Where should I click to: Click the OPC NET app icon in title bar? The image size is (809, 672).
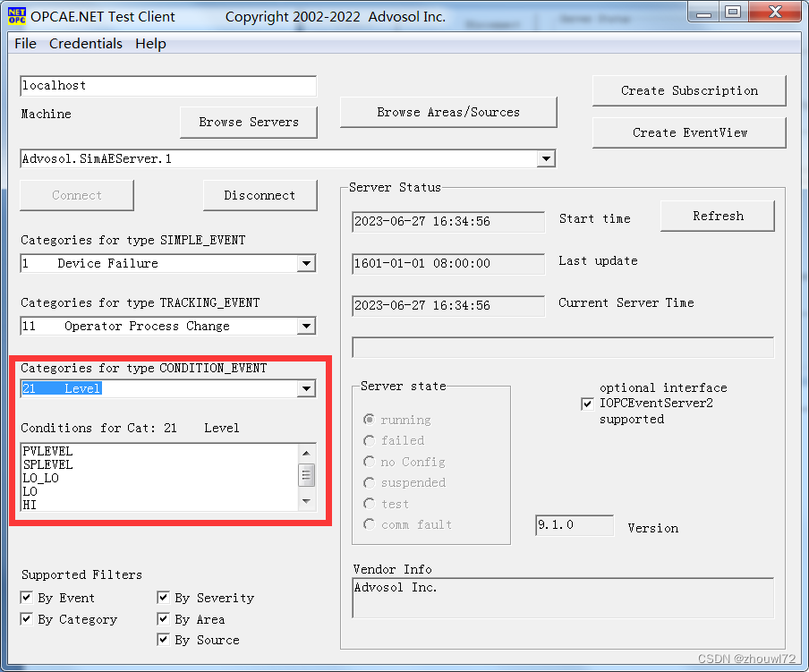coord(16,16)
